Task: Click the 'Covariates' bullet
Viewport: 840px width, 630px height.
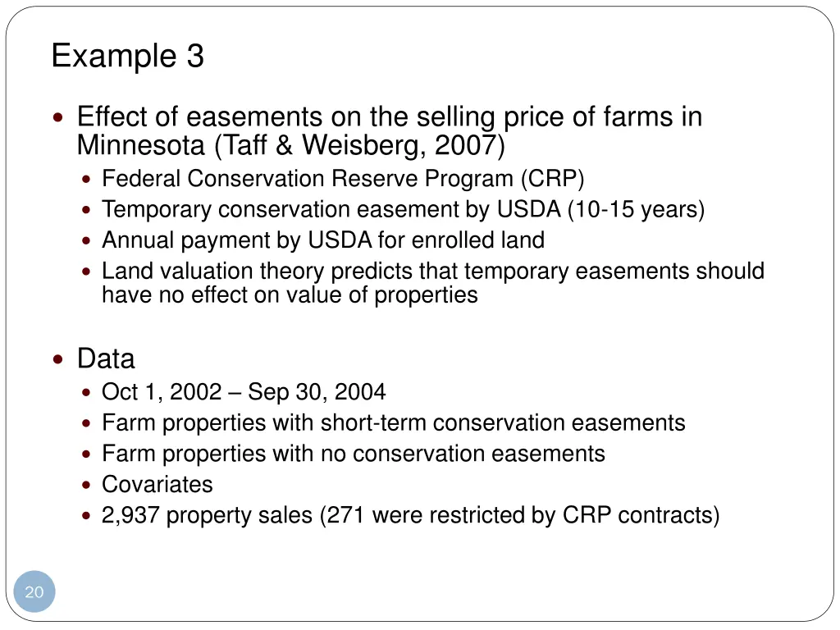Action: 157,484
